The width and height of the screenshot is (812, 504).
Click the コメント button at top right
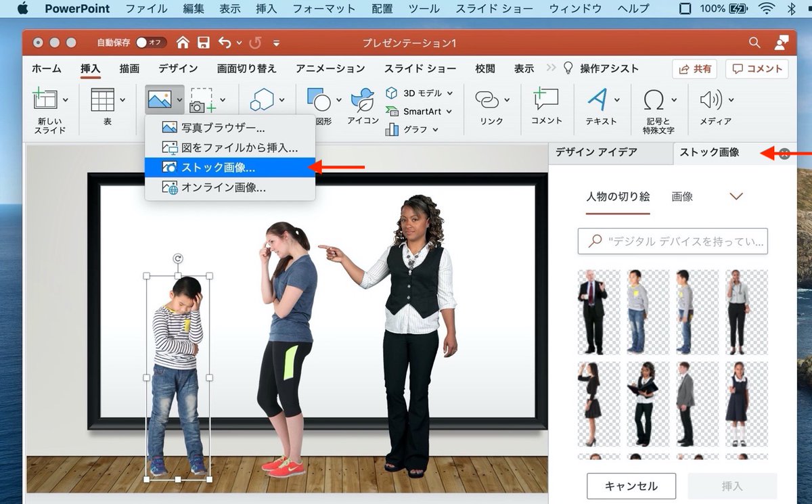pos(757,69)
